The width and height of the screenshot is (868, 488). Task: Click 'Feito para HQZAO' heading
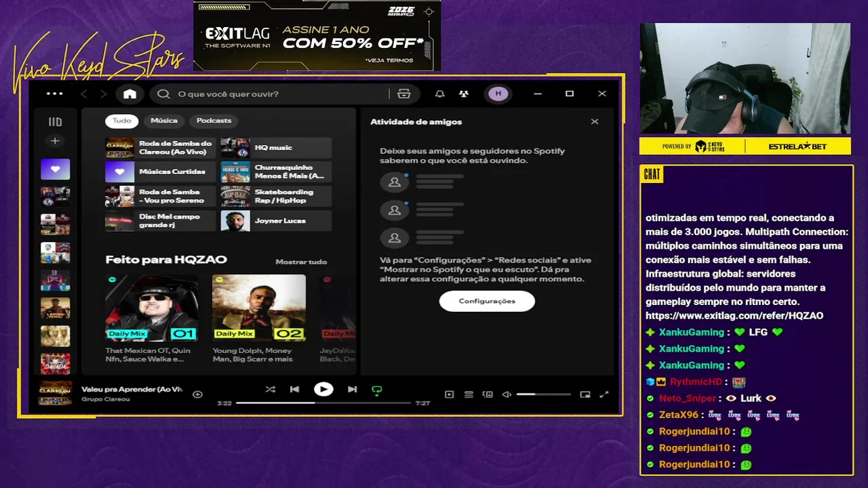166,260
